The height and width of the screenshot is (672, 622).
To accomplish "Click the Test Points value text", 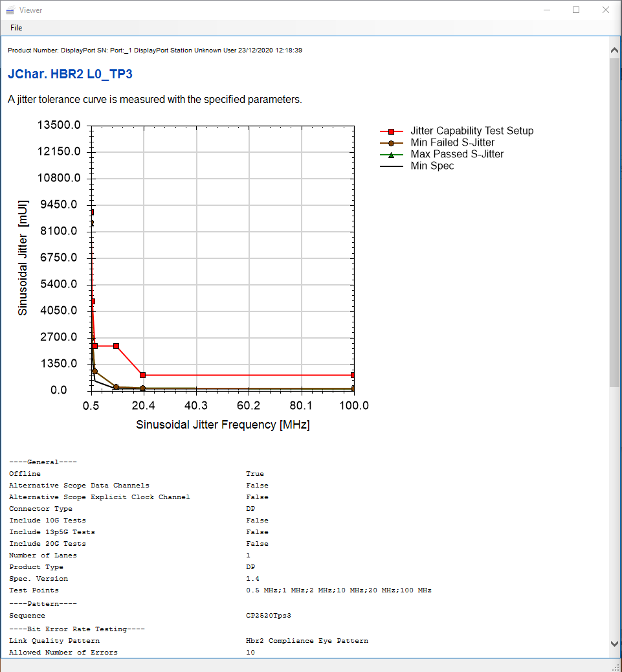I will click(339, 590).
